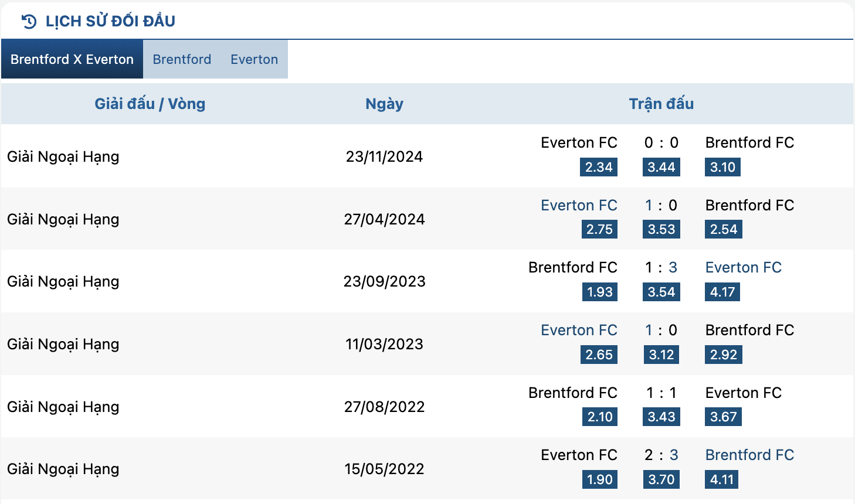This screenshot has height=504, width=855.
Task: Click the Giải đấu / Vòng column header
Action: click(150, 104)
